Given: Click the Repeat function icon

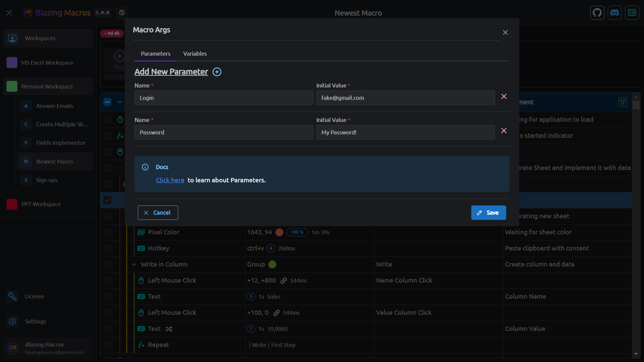Looking at the screenshot, I should tap(141, 345).
